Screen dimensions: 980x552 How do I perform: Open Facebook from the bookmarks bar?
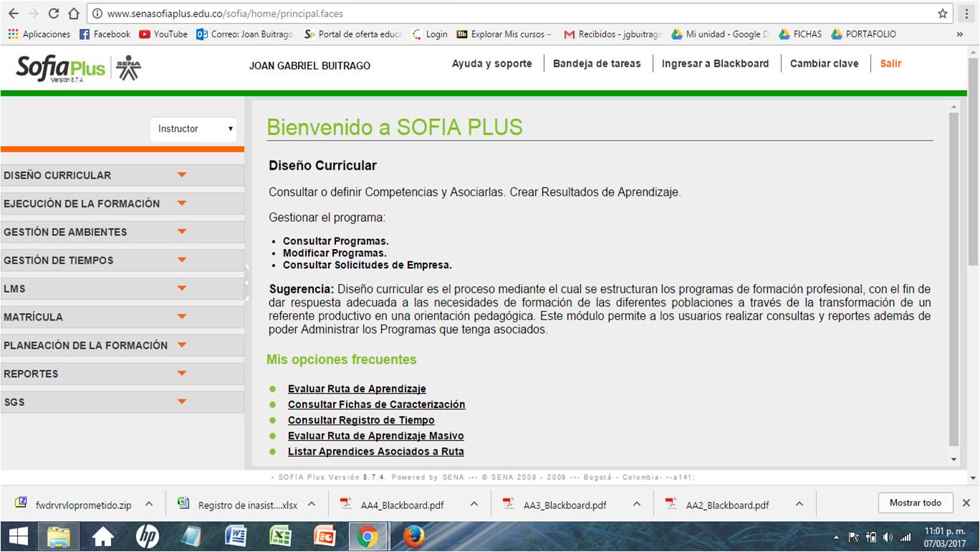coord(105,34)
